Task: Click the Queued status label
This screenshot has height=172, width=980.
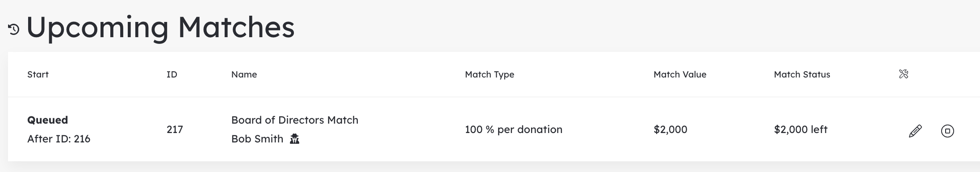Action: (x=47, y=120)
